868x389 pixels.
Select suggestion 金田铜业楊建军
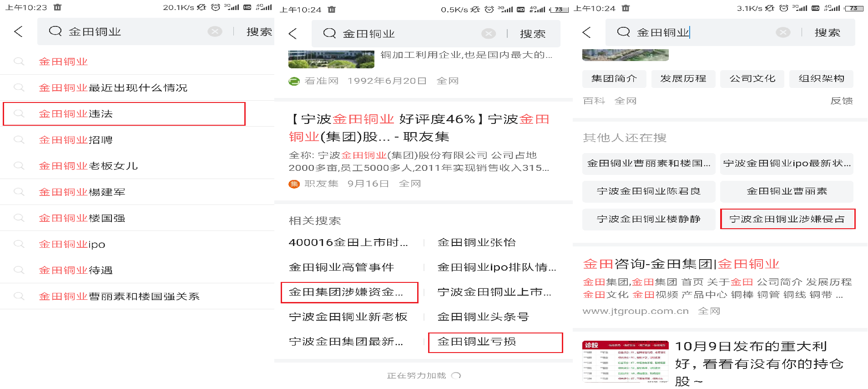tap(137, 192)
